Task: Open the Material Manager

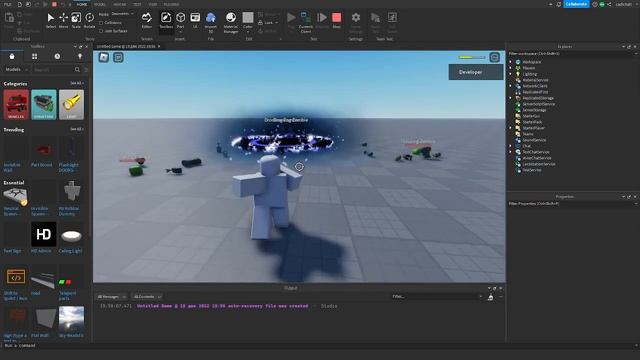Action: pyautogui.click(x=231, y=22)
